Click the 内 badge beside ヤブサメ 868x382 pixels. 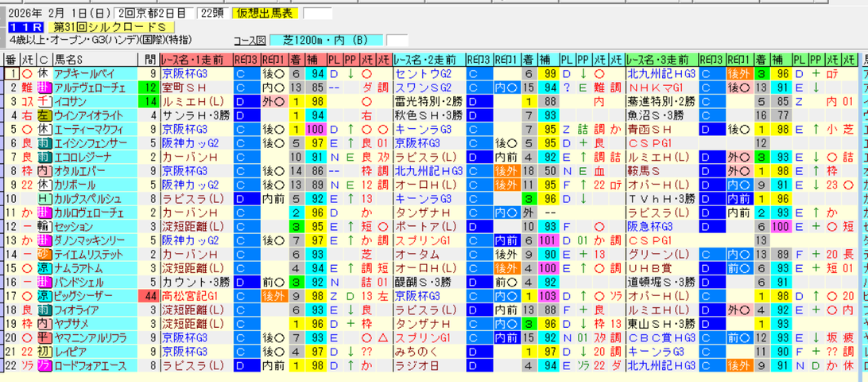point(44,324)
